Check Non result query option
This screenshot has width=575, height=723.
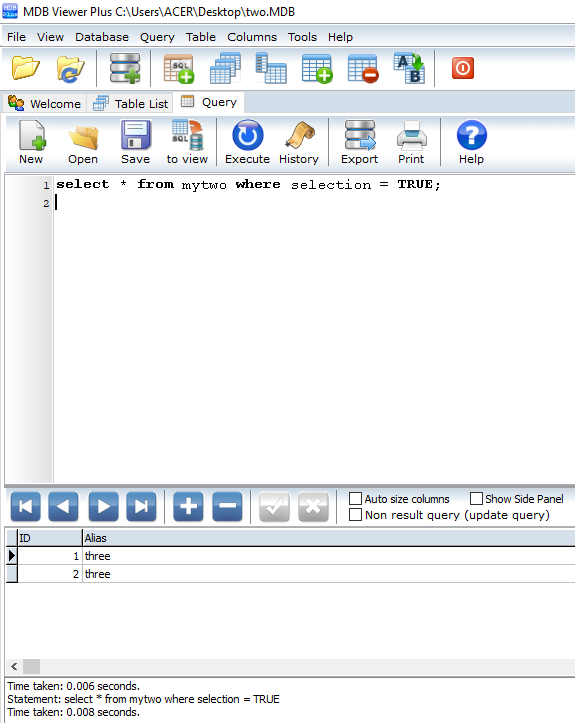(x=355, y=515)
